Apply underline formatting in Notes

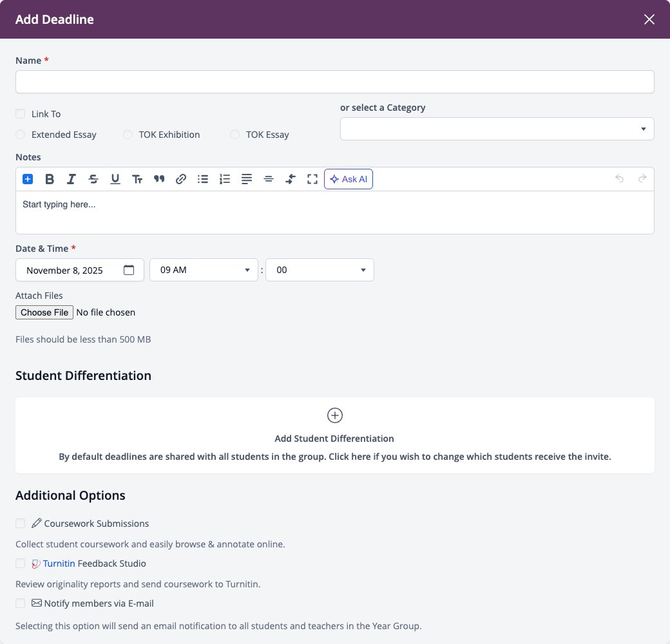point(115,179)
